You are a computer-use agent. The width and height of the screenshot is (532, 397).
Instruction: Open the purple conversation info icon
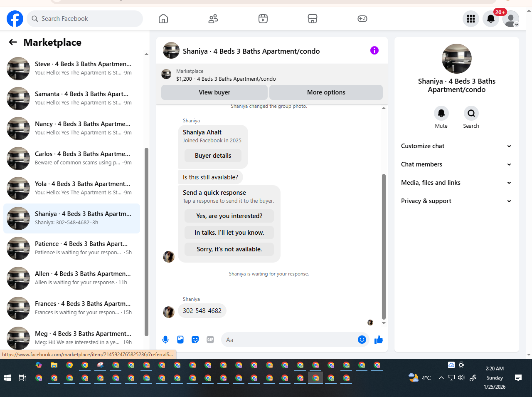[x=374, y=50]
